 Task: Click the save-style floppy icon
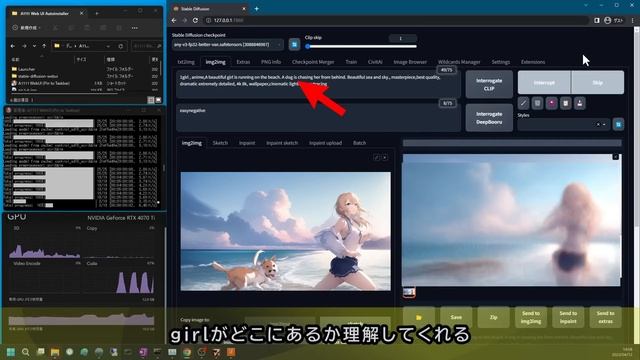580,103
